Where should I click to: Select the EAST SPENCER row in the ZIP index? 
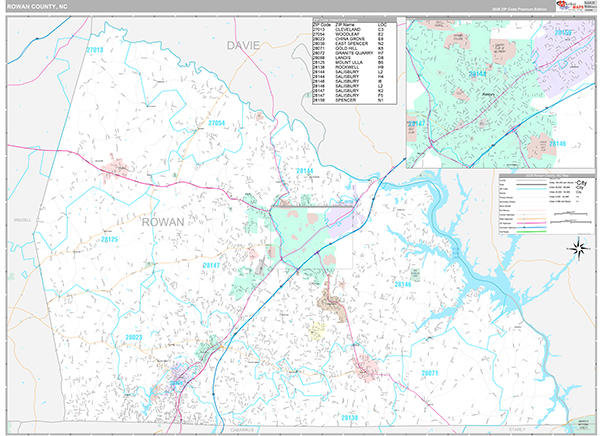[x=354, y=44]
